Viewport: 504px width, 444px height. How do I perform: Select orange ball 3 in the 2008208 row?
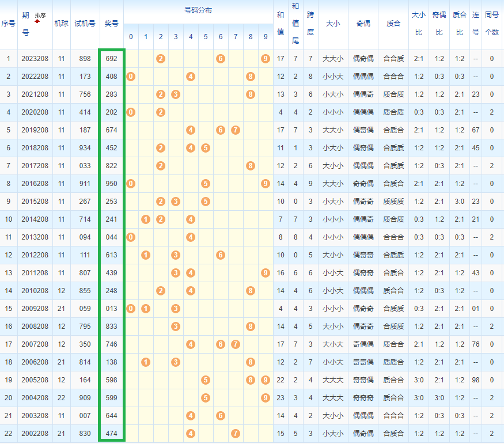[x=176, y=327]
